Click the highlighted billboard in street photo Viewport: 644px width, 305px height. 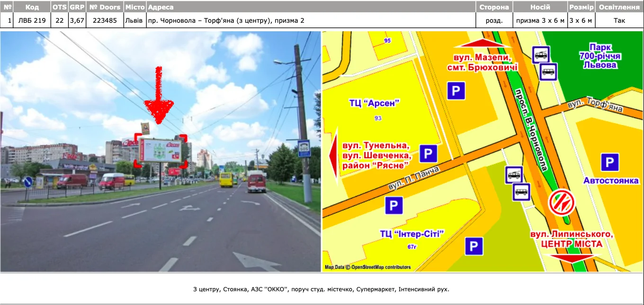tap(160, 151)
